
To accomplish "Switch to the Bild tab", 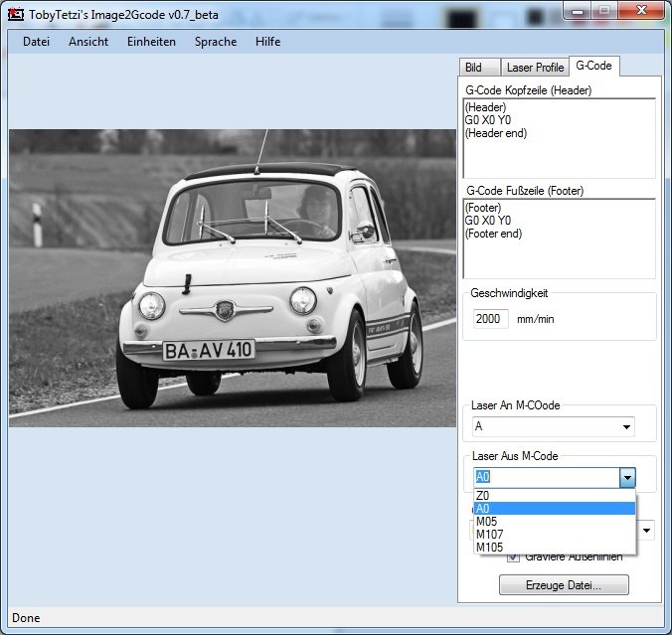I will click(x=473, y=68).
